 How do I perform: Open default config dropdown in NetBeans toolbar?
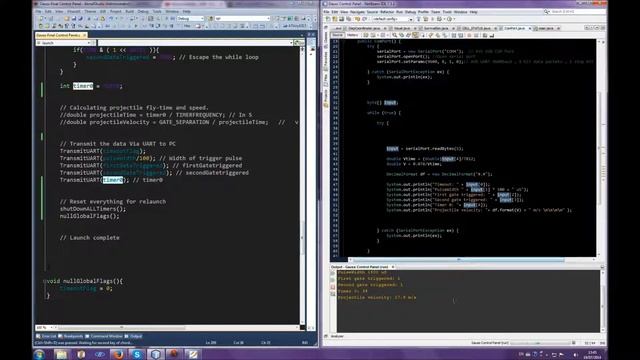coord(392,19)
